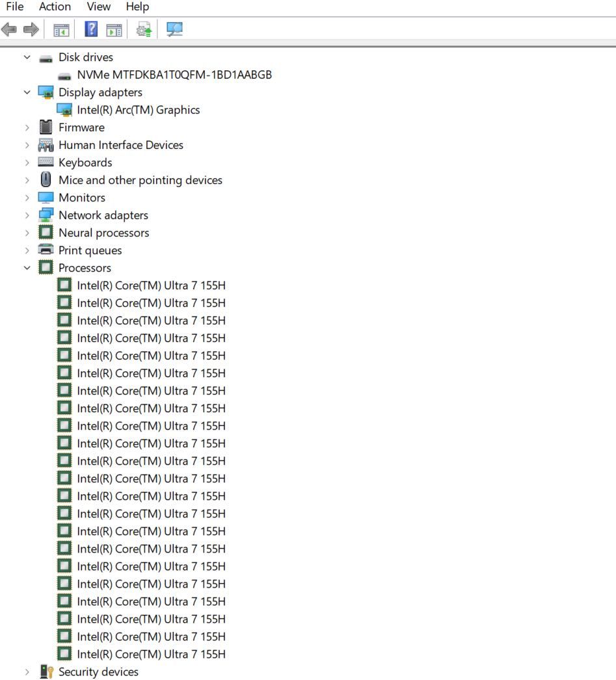Collapse the Display adapters category

tap(27, 92)
